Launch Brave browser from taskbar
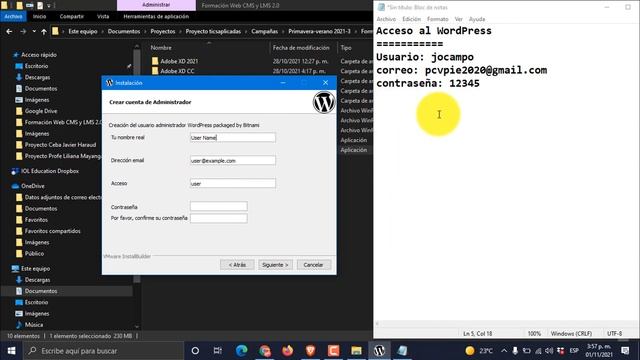The image size is (640, 360). (x=310, y=351)
